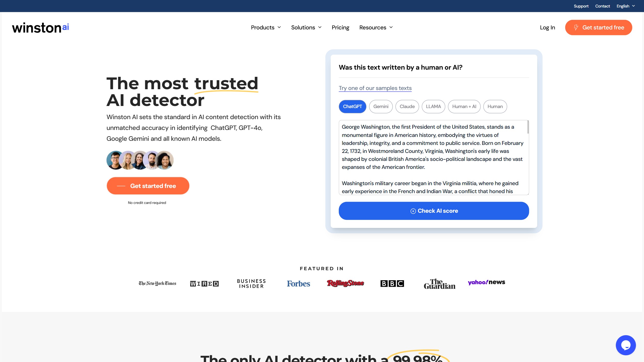This screenshot has height=362, width=644.
Task: Click inside the George Washington sample text box
Action: pyautogui.click(x=433, y=158)
